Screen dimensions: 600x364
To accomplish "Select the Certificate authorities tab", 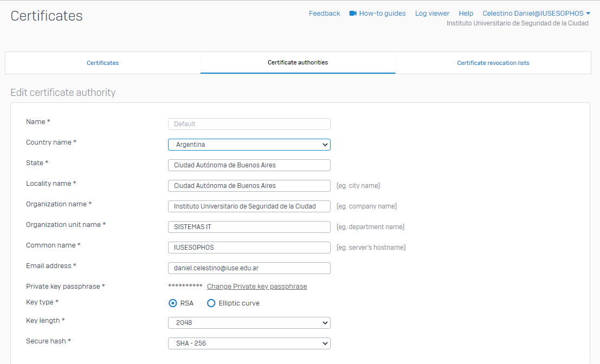I will (298, 62).
